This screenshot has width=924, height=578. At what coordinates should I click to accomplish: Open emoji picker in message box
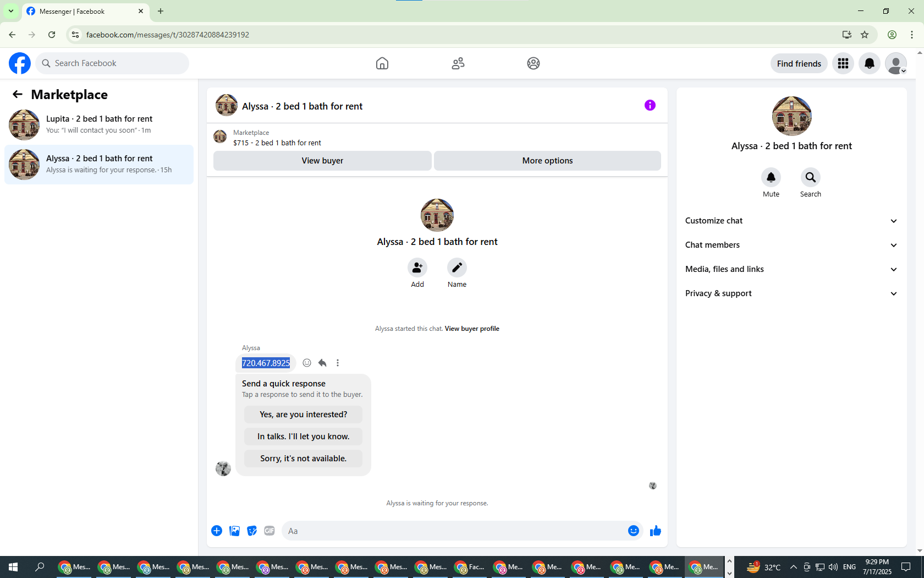tap(634, 531)
